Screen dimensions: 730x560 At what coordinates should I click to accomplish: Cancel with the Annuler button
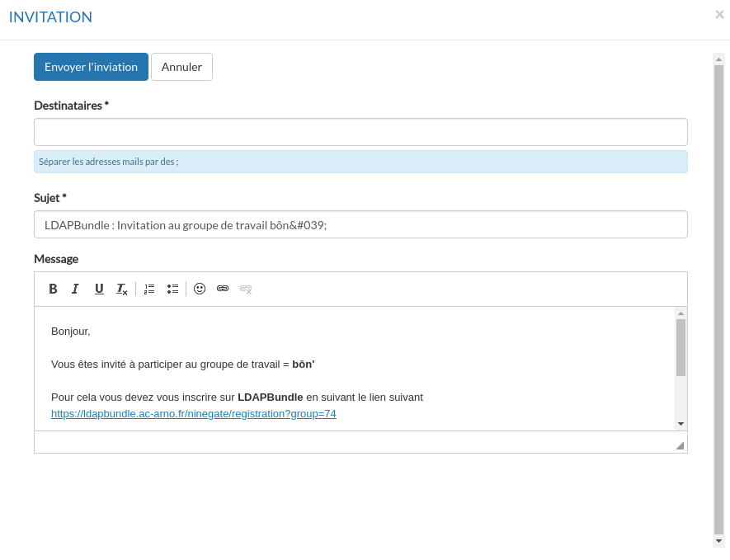tap(181, 67)
